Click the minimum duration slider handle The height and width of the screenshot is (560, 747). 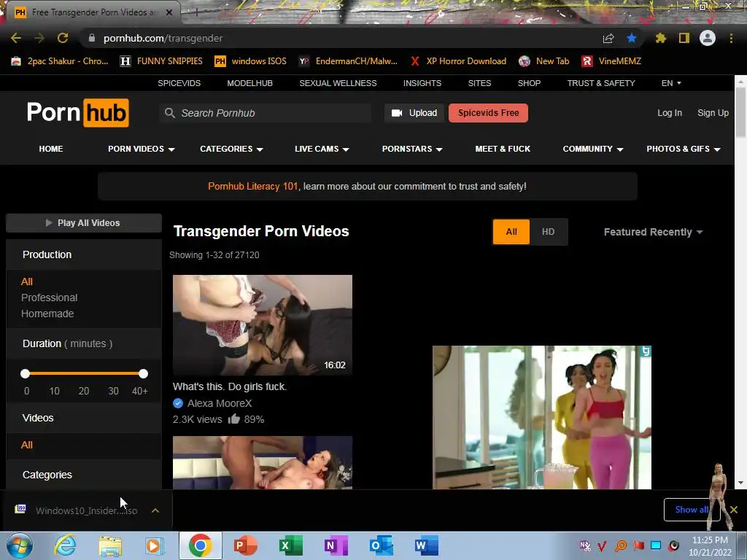click(26, 374)
